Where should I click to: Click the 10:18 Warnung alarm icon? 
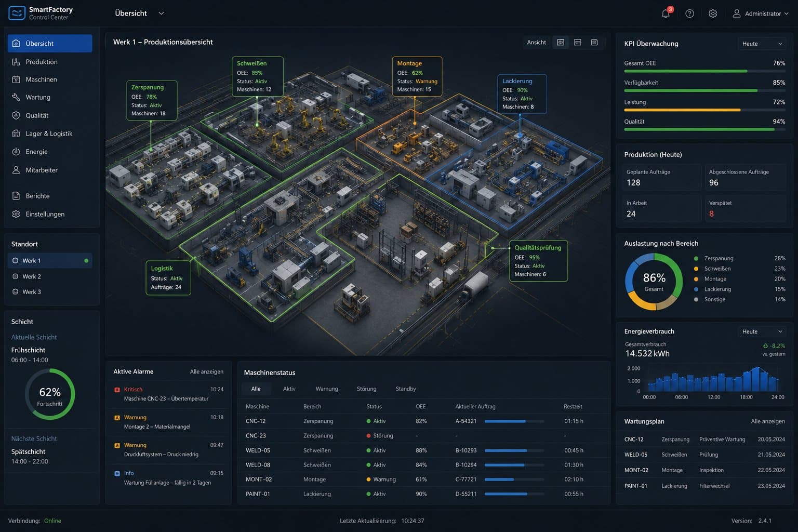(117, 418)
